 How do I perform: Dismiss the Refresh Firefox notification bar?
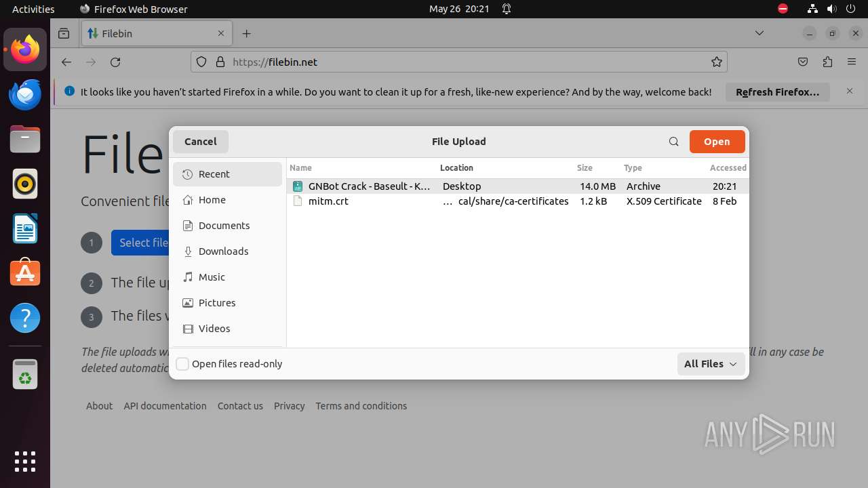click(850, 91)
